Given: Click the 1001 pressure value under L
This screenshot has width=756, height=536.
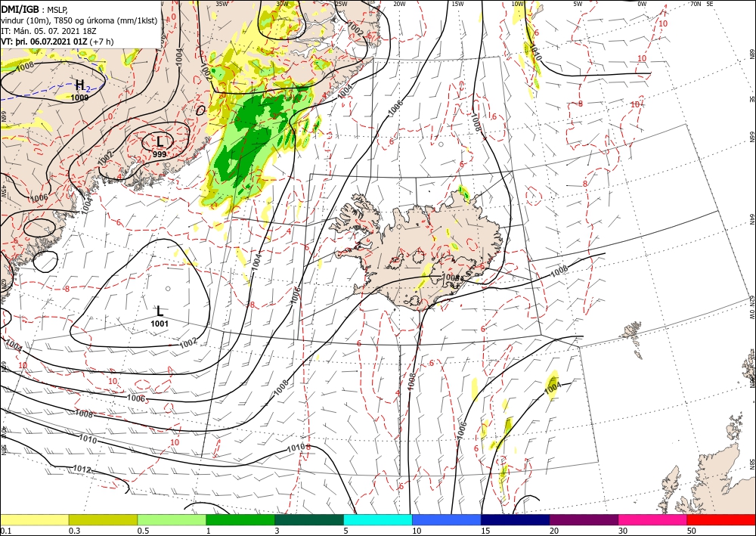Looking at the screenshot, I should [159, 324].
